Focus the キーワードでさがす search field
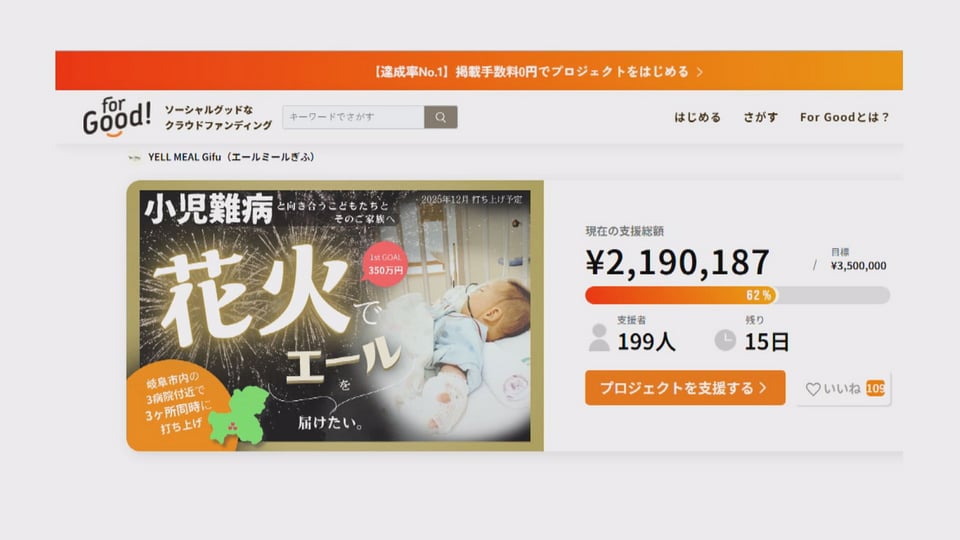The image size is (960, 540). pyautogui.click(x=353, y=117)
